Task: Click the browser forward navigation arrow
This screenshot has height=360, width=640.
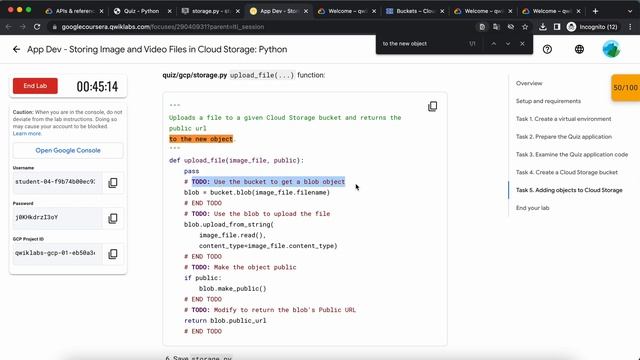Action: (23, 27)
